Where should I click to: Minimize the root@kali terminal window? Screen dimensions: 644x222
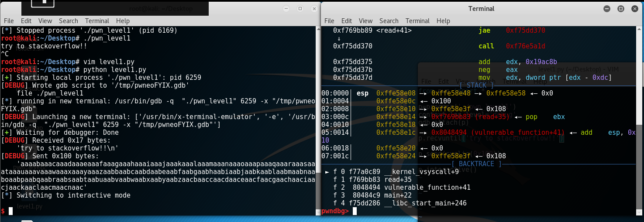tap(286, 9)
